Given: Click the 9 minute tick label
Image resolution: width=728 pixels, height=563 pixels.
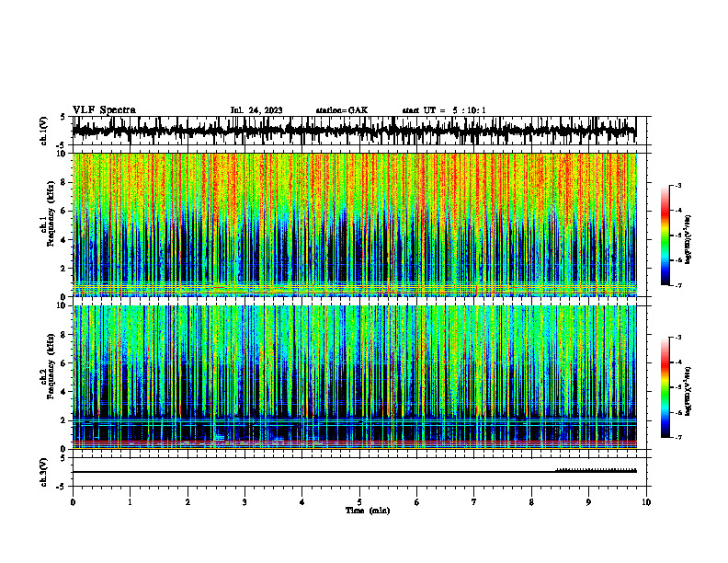Looking at the screenshot, I should pos(588,502).
